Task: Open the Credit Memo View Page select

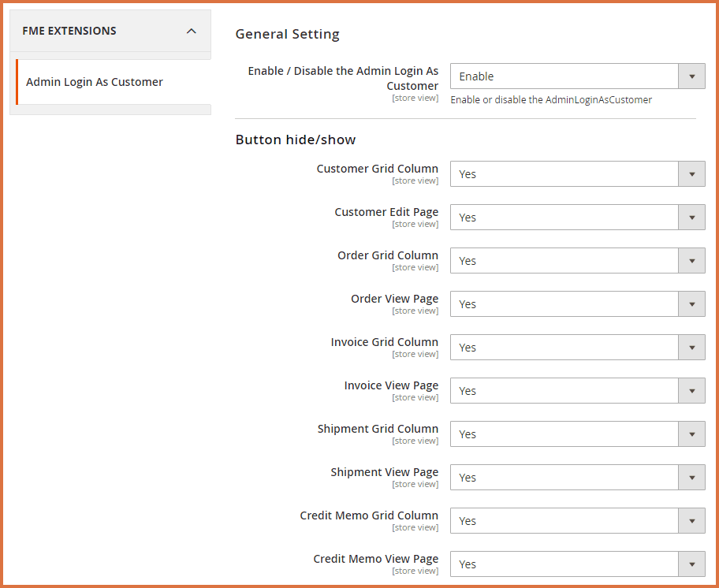Action: pyautogui.click(x=576, y=564)
